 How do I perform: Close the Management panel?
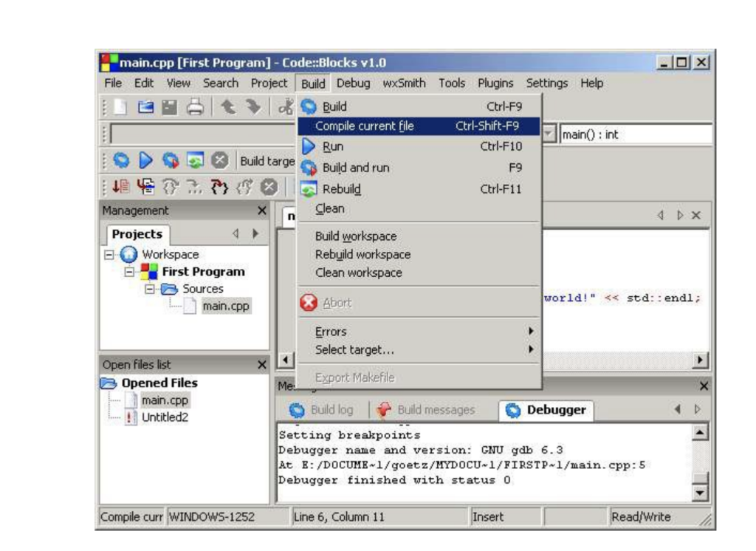(261, 211)
